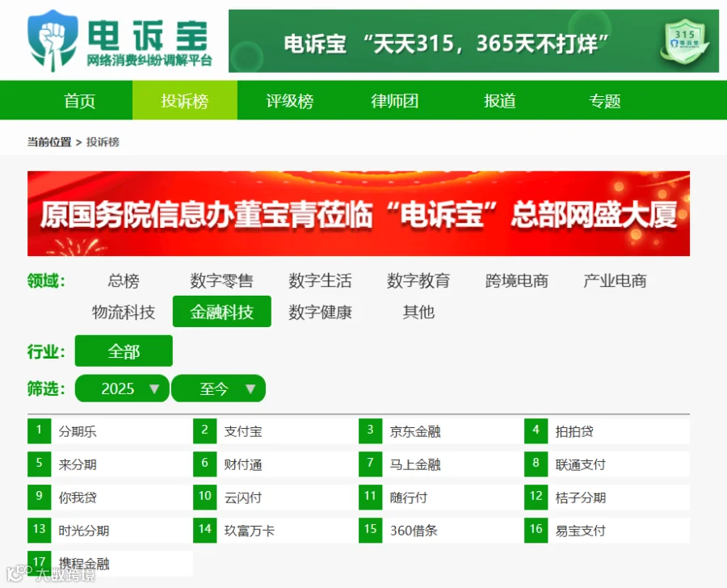Open the 首页 navigation tab
This screenshot has height=588, width=727.
pos(80,100)
